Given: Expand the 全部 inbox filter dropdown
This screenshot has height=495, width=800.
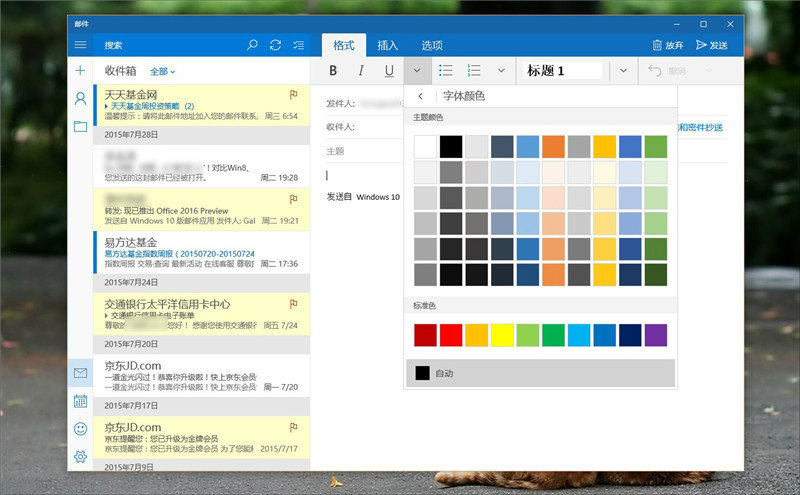Looking at the screenshot, I should [162, 72].
